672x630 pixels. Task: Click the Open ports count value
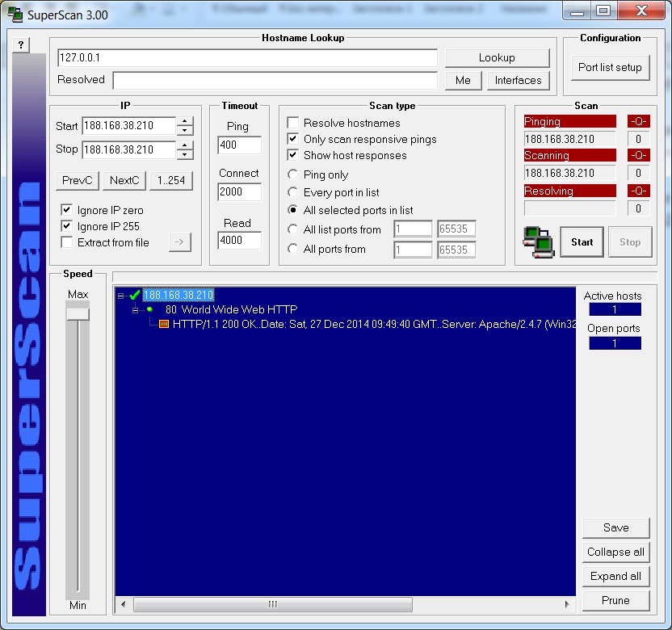coord(615,343)
